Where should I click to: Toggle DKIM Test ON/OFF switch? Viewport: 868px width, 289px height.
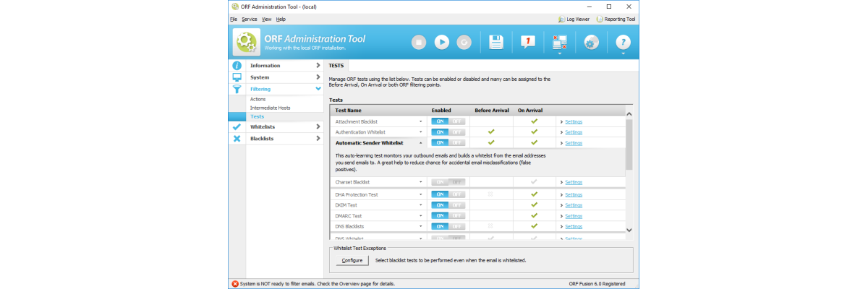click(448, 205)
